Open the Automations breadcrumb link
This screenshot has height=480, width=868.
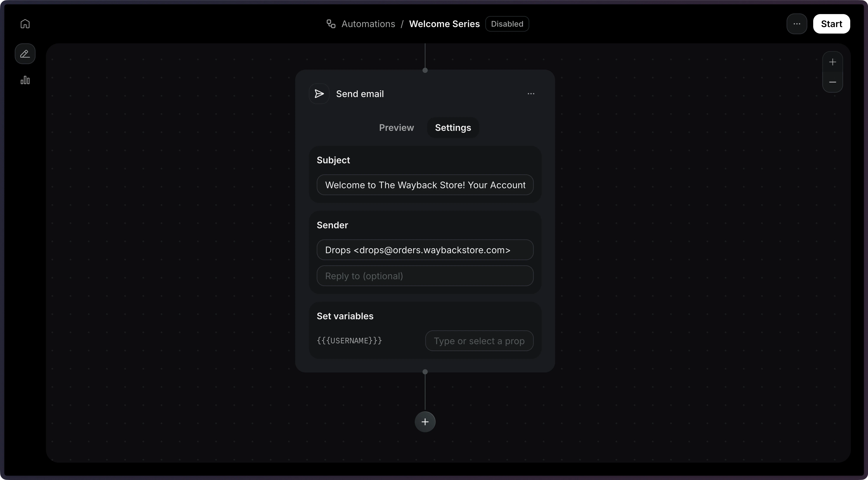[x=368, y=24]
